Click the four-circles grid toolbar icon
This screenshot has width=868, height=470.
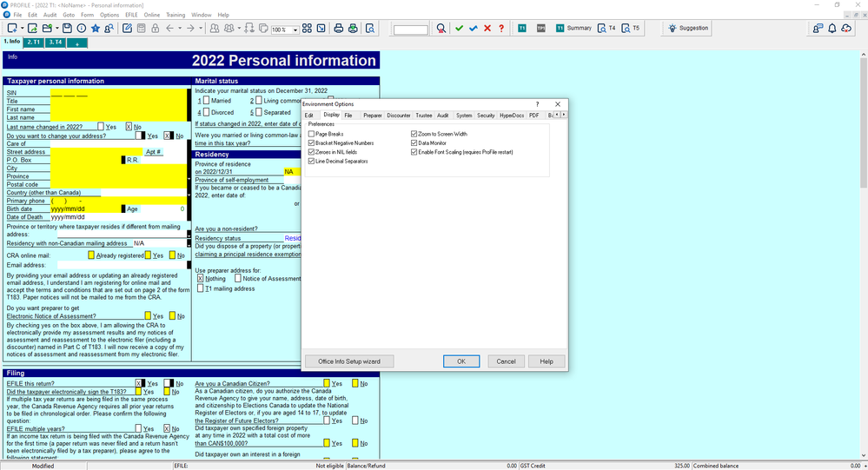tap(307, 28)
